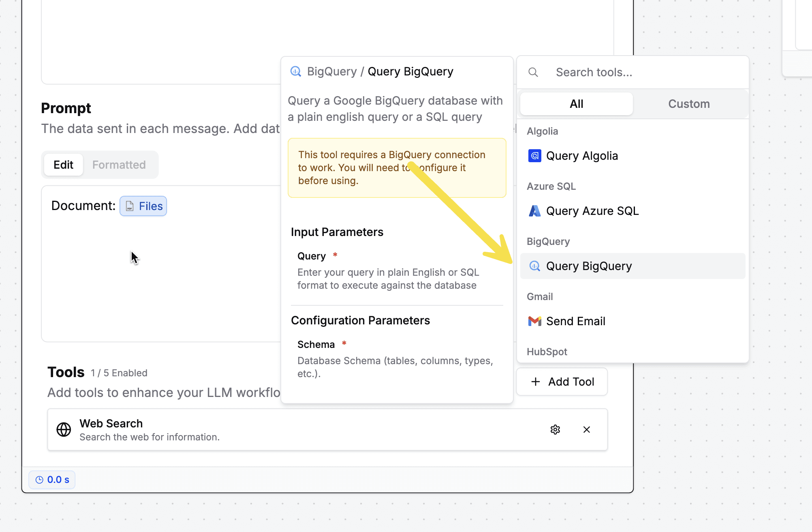Click the clock icon in 0.0 s badge
The image size is (812, 532).
tap(39, 480)
